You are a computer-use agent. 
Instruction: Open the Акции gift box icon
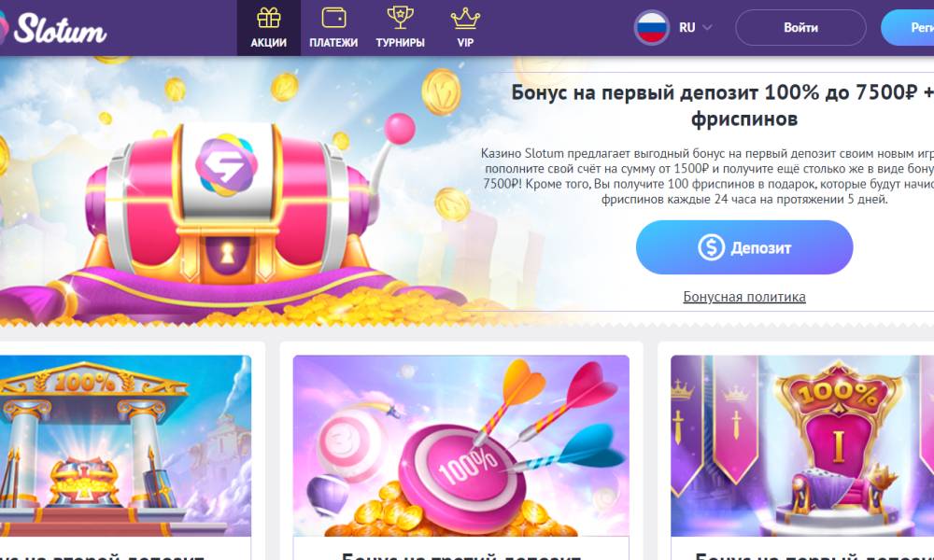click(269, 18)
